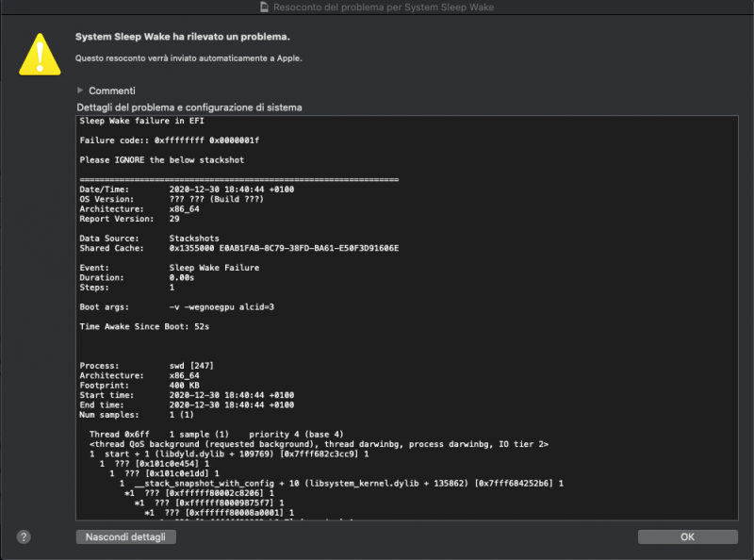754x560 pixels.
Task: Click the first Architecture x86_64 line below OS Version
Action: click(x=139, y=209)
